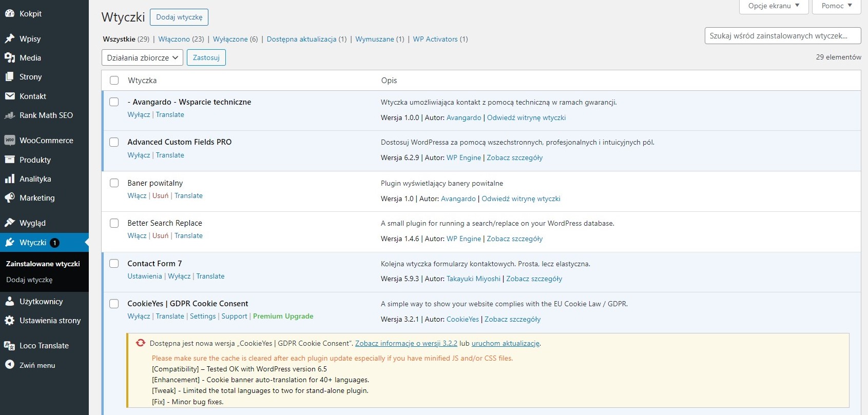
Task: Toggle the select-all plugins checkbox
Action: click(114, 81)
